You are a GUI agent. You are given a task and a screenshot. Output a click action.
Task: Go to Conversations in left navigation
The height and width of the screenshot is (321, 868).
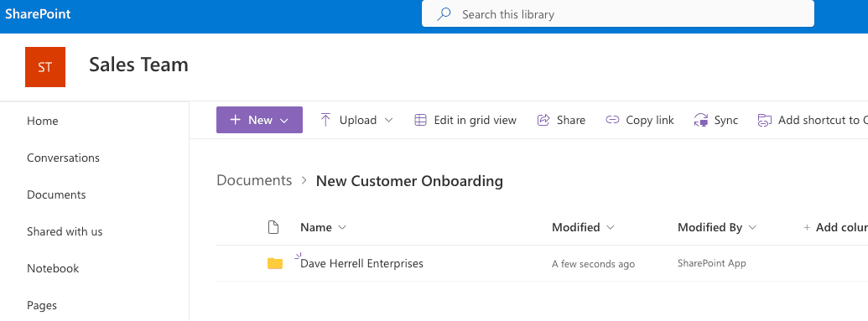tap(63, 158)
